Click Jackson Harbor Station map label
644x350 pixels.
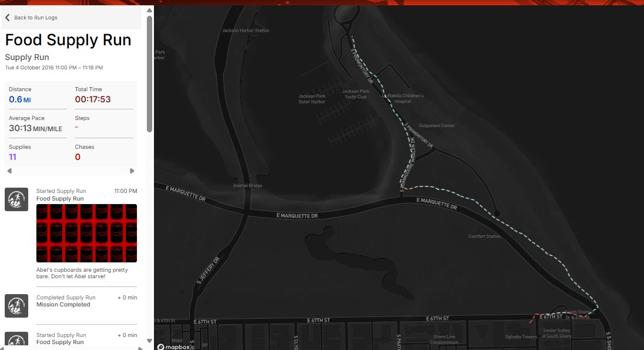coord(246,31)
